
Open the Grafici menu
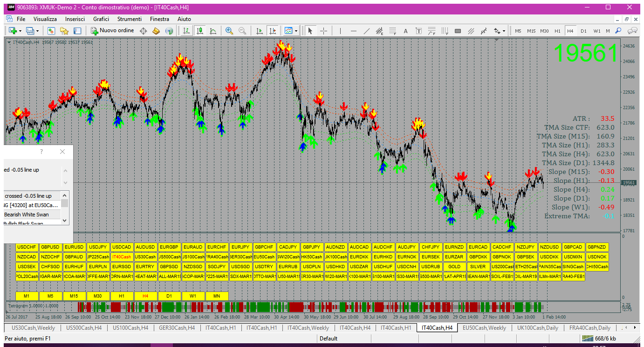coord(101,19)
